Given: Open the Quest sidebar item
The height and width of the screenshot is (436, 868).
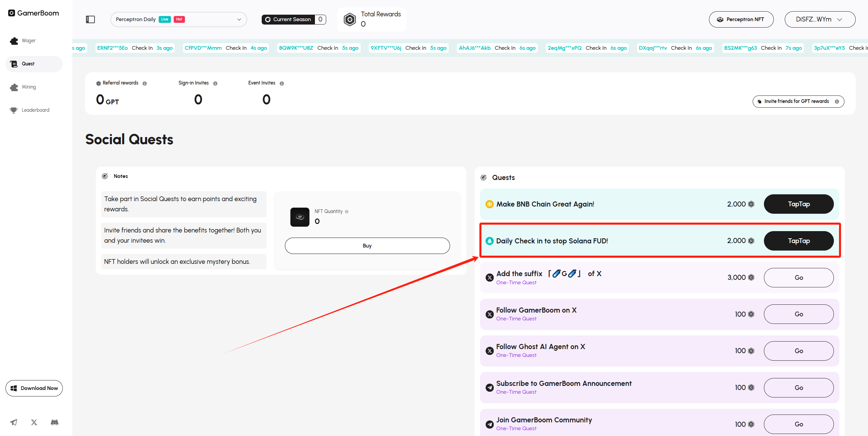Looking at the screenshot, I should coord(34,64).
